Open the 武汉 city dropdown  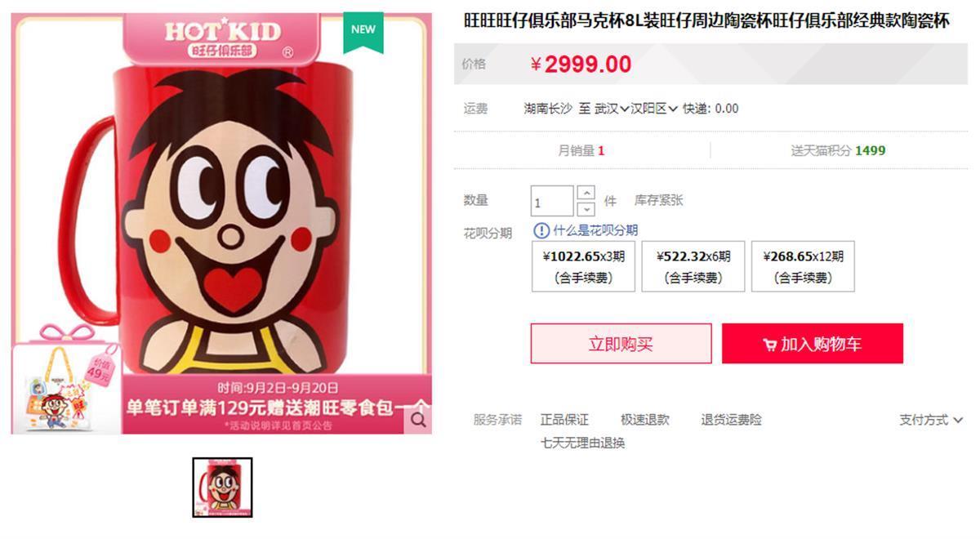click(612, 109)
